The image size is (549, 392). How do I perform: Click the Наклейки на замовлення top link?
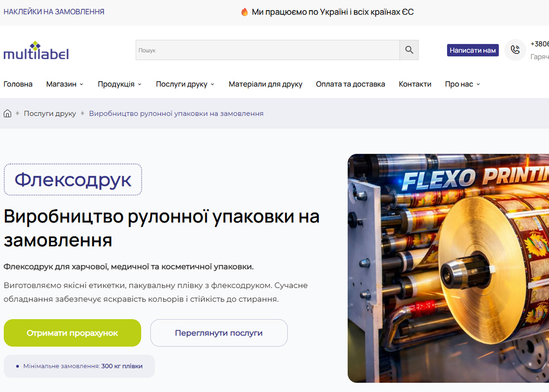pos(54,12)
